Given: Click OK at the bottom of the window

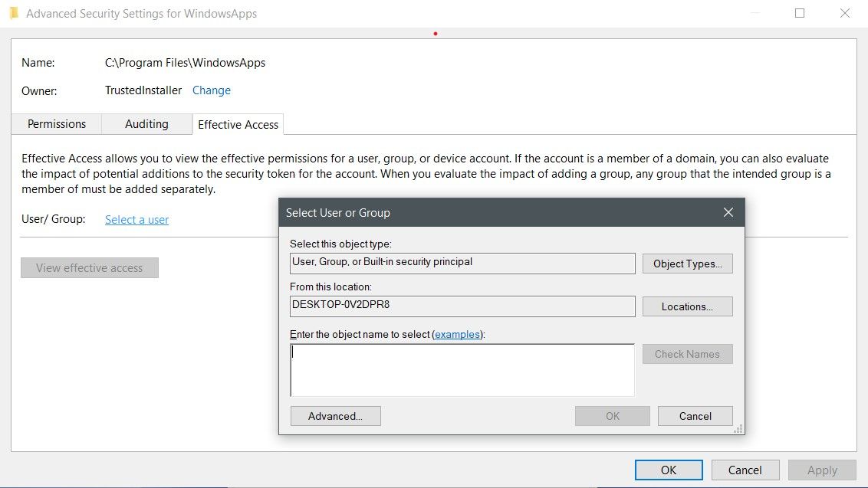Looking at the screenshot, I should tap(668, 470).
